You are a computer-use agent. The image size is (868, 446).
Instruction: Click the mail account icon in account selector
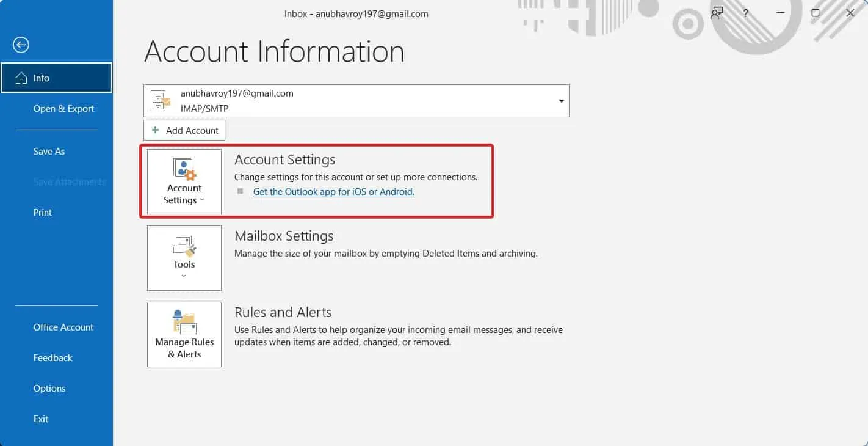click(x=161, y=101)
